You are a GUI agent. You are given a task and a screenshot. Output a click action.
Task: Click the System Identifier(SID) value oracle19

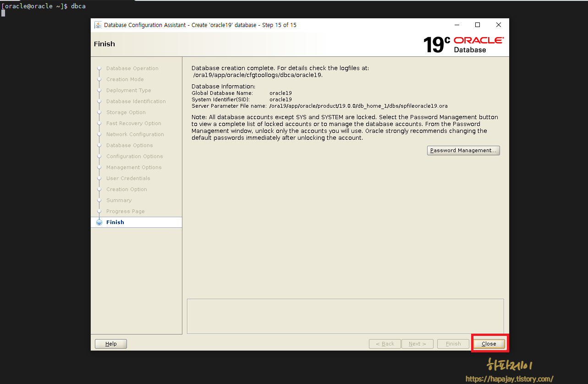tap(280, 99)
